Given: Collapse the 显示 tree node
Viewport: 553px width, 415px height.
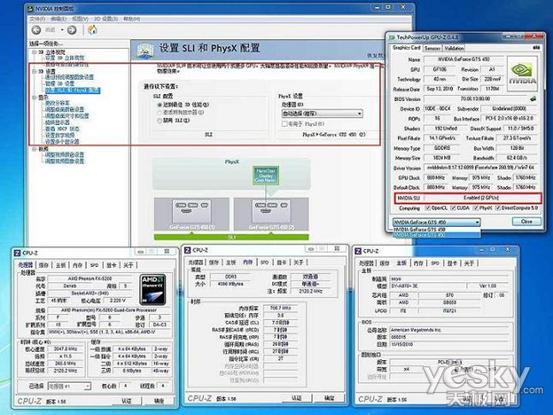Looking at the screenshot, I should pos(35,97).
